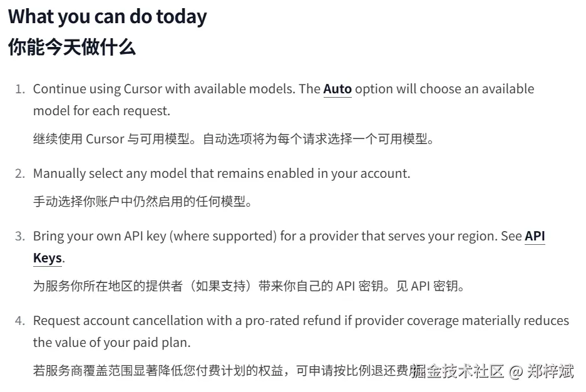Click the Chinese line starting 若服务商覆盖范围
Screen dimensions: 586x392
[x=219, y=371]
